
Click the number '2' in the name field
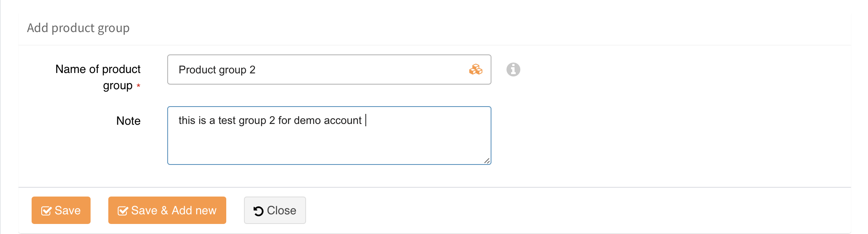(252, 70)
